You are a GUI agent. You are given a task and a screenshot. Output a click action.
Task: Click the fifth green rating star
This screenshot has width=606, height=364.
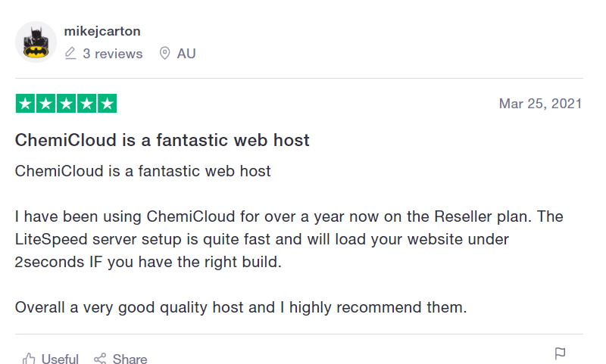(x=107, y=104)
